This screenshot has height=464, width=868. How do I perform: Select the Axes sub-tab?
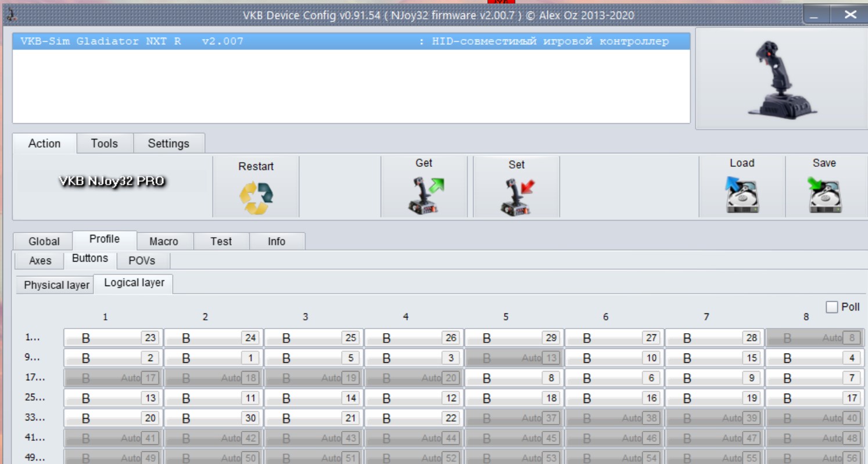(x=40, y=260)
